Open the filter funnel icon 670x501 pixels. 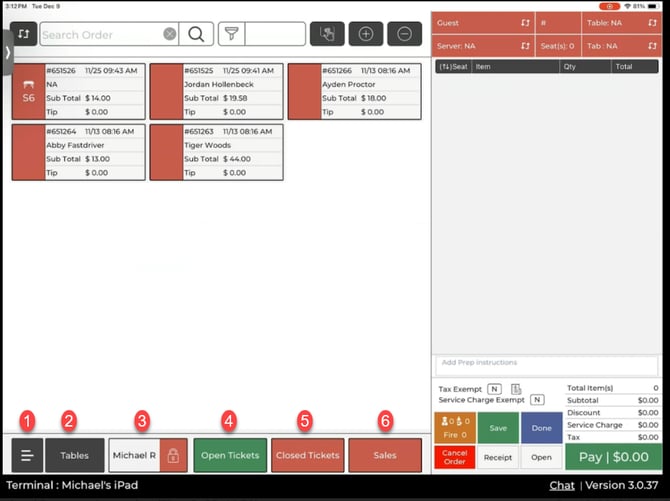(231, 34)
